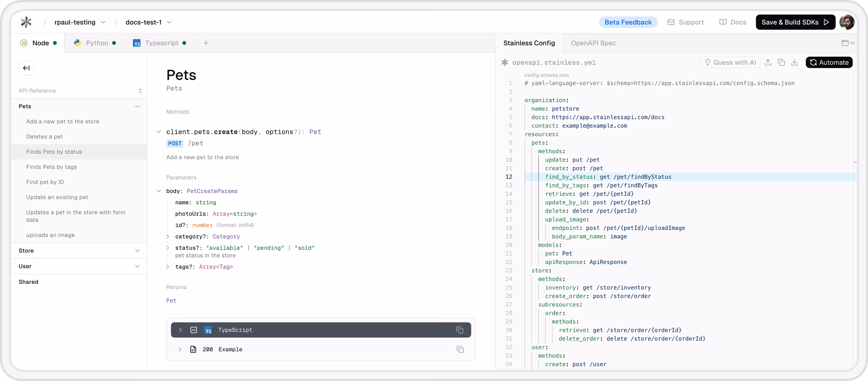Click the asterisk icon beside openapi.stainless.yml
The height and width of the screenshot is (381, 868).
[x=504, y=62]
